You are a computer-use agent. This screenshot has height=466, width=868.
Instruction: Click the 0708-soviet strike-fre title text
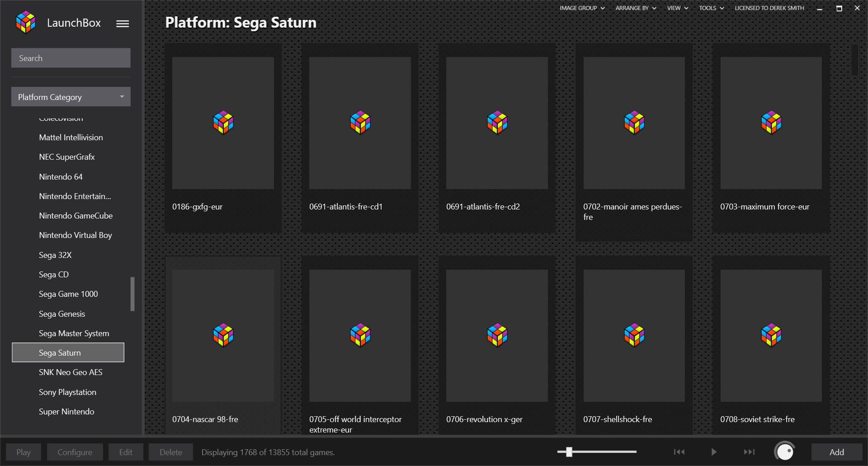pyautogui.click(x=757, y=419)
